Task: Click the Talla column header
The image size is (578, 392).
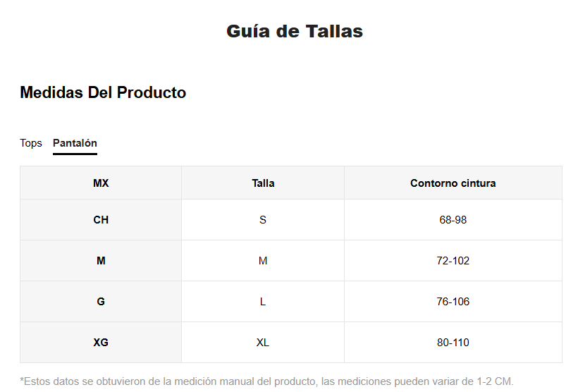Action: [263, 183]
